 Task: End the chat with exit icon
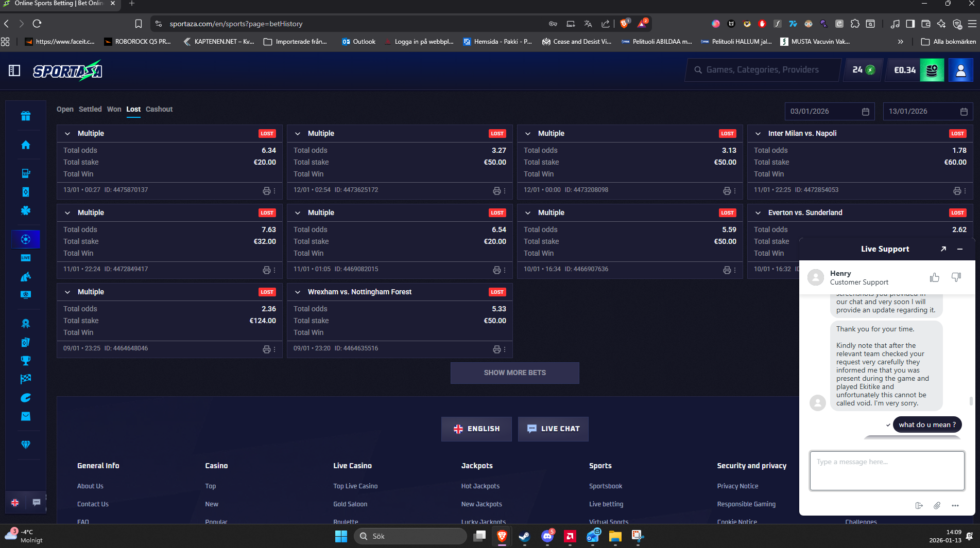(919, 505)
